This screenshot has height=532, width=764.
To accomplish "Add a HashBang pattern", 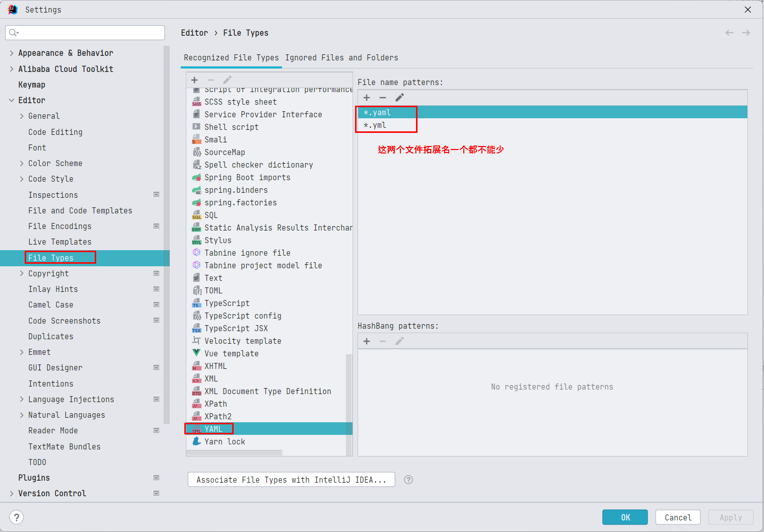I will pyautogui.click(x=367, y=341).
